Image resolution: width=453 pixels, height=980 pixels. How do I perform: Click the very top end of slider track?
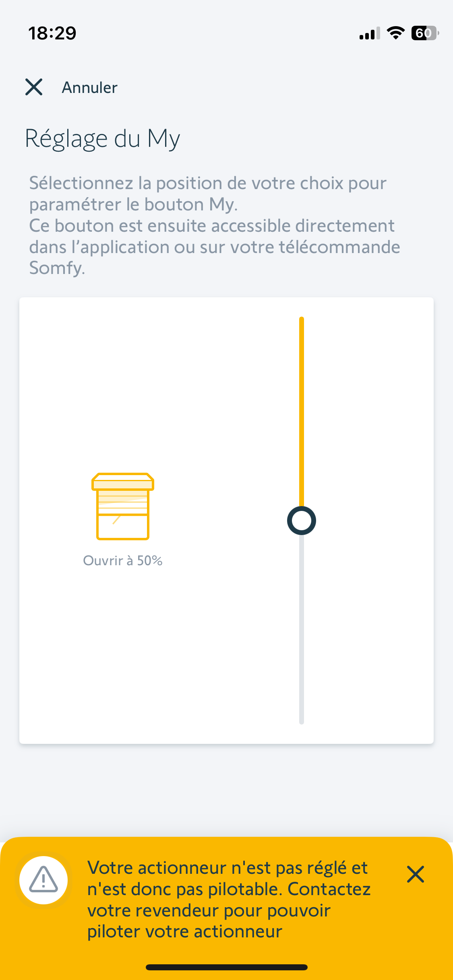tap(301, 319)
